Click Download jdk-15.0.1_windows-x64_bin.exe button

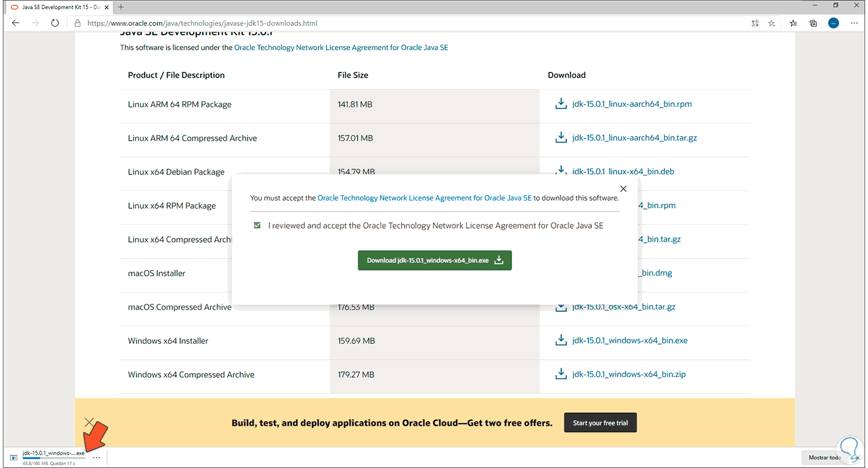[435, 261]
